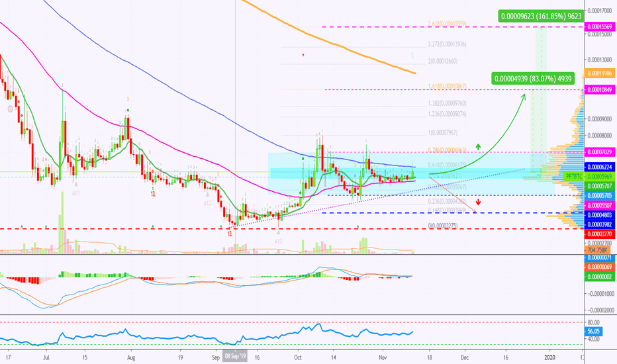Screen dimensions: 617x364
Task: Click the Oct date on time axis
Action: point(297,357)
